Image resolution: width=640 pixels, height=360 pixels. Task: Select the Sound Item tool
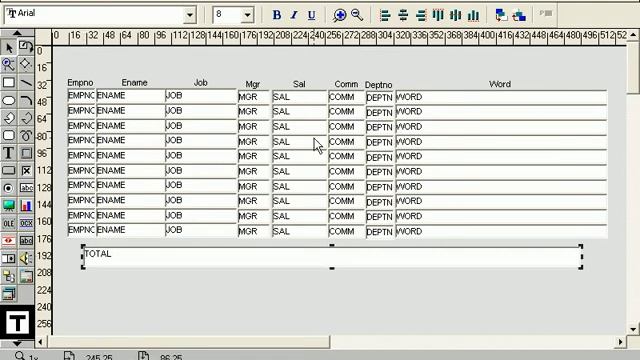tap(26, 258)
